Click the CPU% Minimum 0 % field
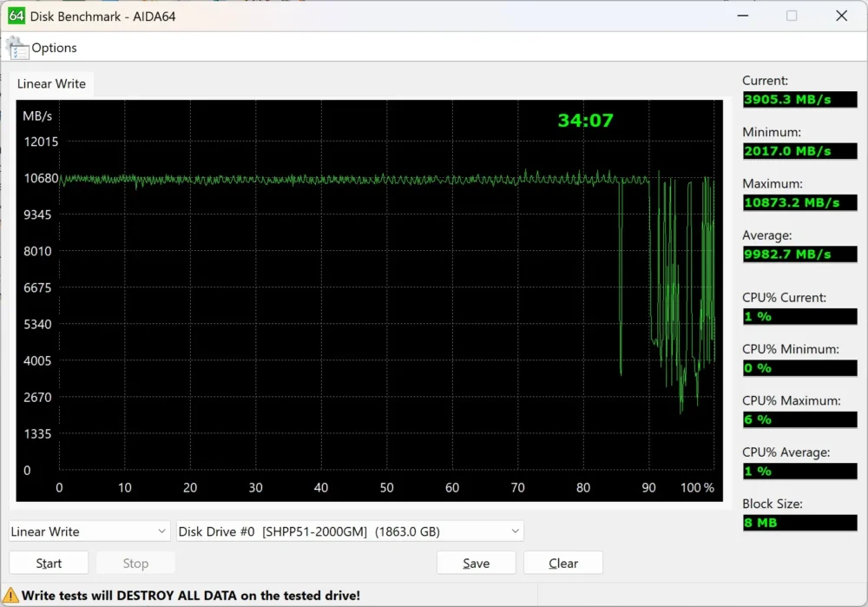 pos(799,367)
